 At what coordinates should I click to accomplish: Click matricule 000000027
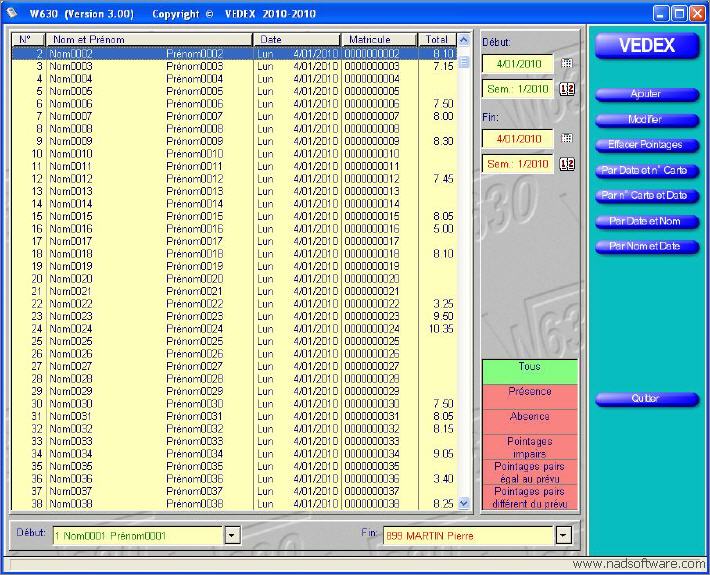pos(372,366)
